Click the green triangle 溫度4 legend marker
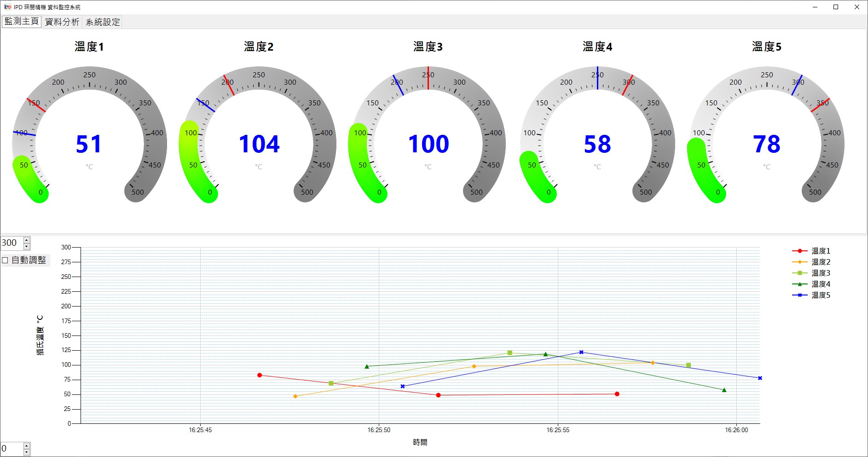Image resolution: width=868 pixels, height=457 pixels. tap(800, 284)
